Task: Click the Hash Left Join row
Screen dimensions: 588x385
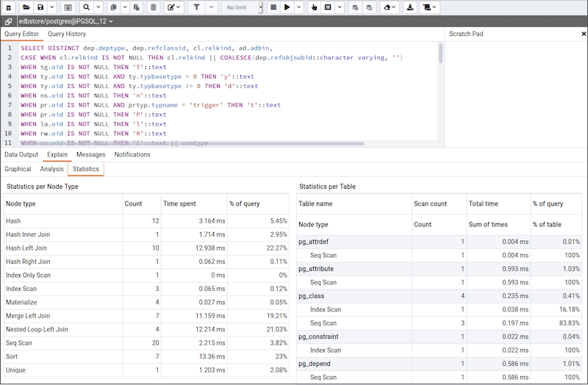Action: click(146, 248)
